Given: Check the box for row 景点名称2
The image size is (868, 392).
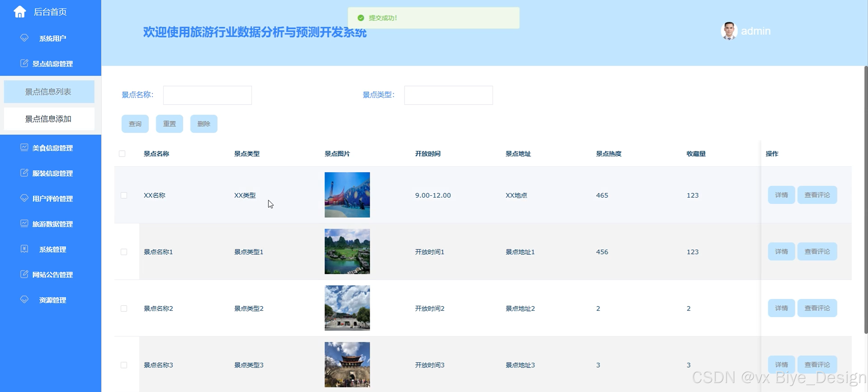Looking at the screenshot, I should point(124,309).
